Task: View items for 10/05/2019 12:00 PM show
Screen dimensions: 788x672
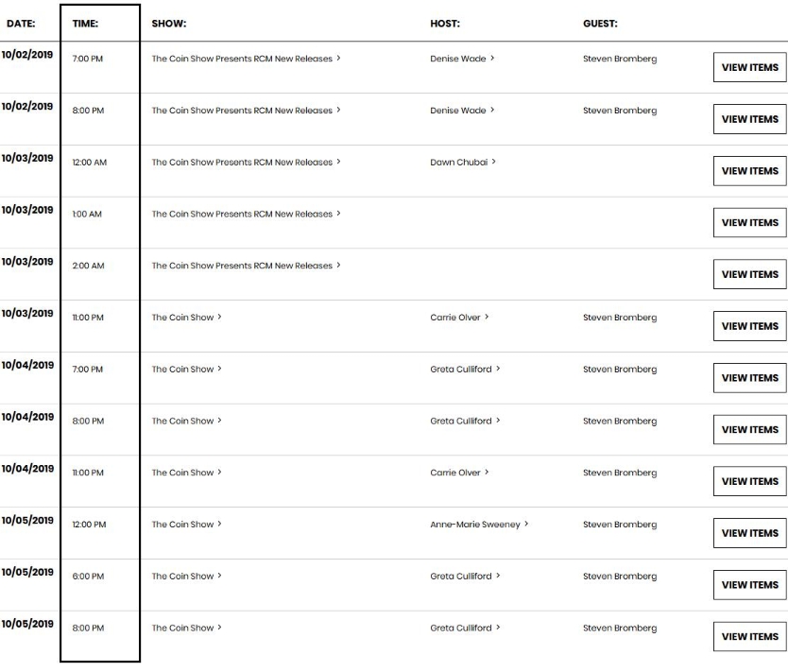Action: (750, 533)
